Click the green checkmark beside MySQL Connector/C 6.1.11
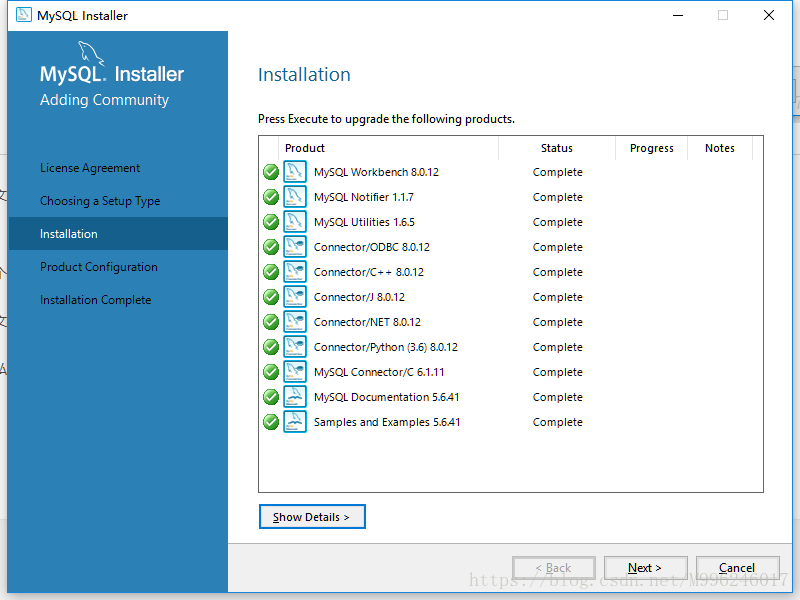 (x=271, y=372)
